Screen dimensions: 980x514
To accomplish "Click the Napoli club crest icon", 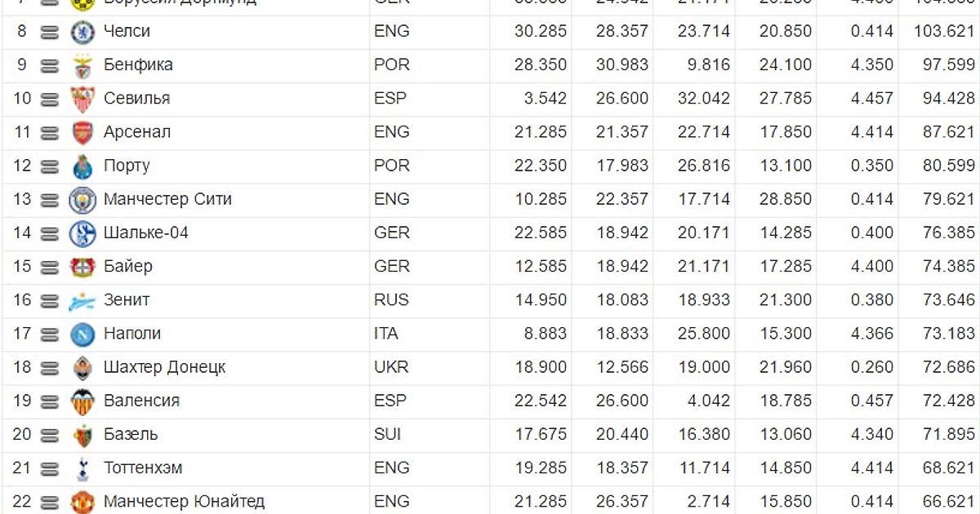I will tap(82, 334).
